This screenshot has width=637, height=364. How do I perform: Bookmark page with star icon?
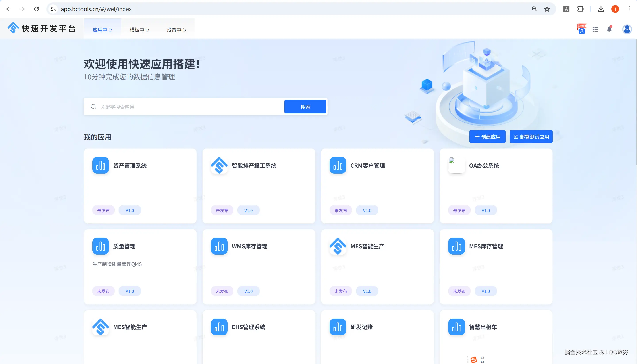pos(547,9)
